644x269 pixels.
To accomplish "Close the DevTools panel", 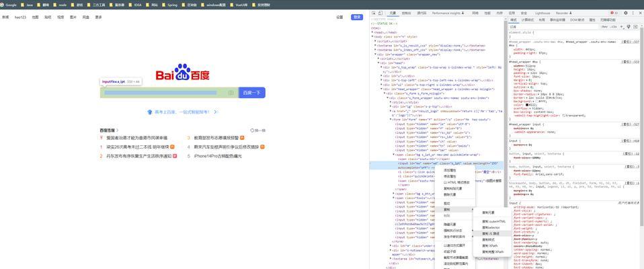I will click(x=639, y=13).
